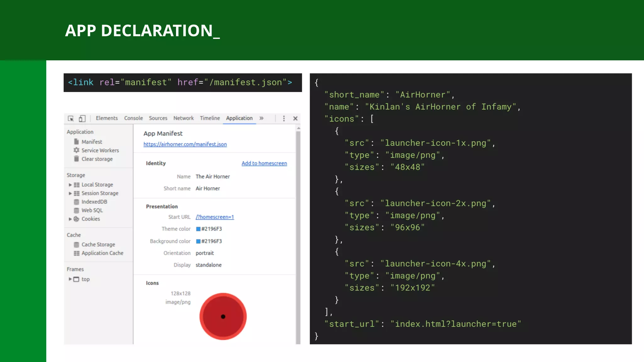Click the "The Air Horner" name value

(x=213, y=177)
